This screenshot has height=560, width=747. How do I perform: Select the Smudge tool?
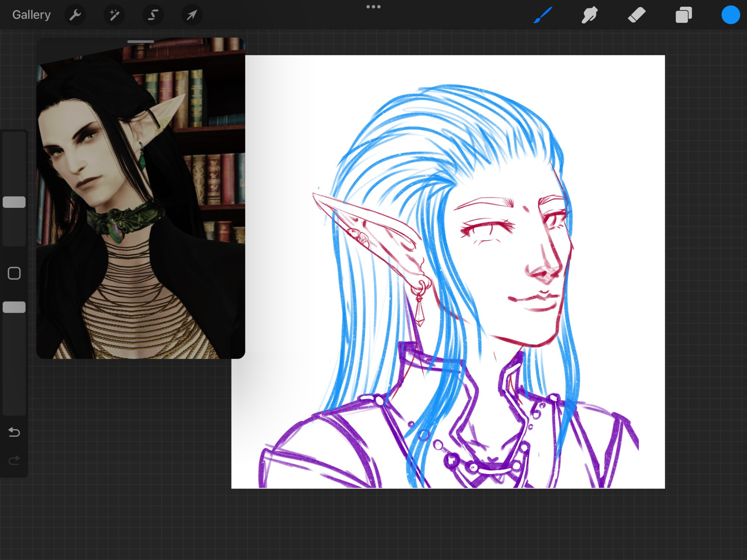click(590, 15)
